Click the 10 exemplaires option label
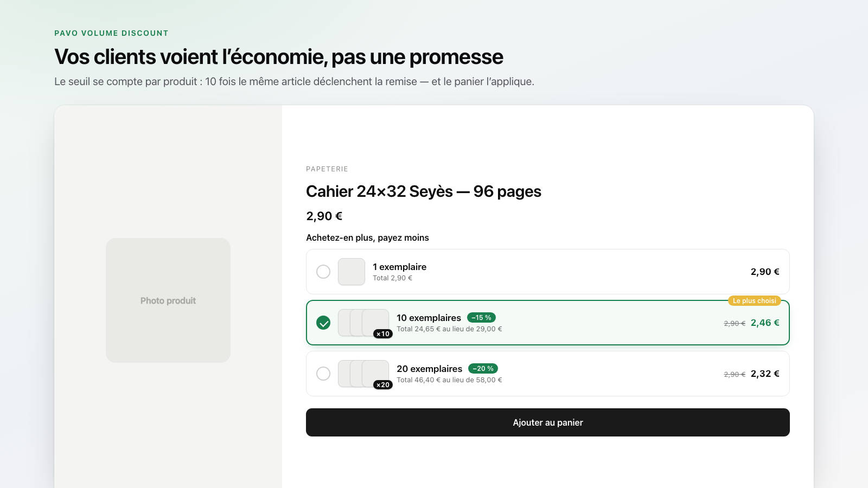Screen dimensions: 868x488 pos(429,318)
